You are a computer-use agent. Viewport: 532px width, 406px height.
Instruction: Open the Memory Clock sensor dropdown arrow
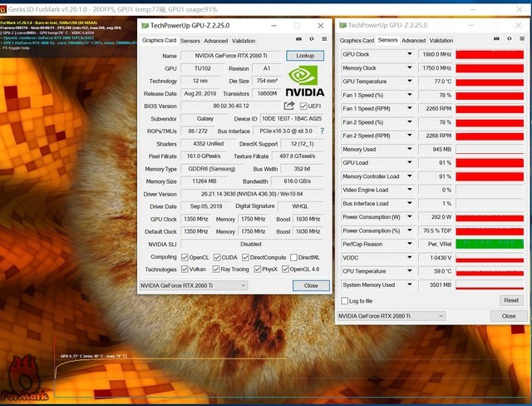pyautogui.click(x=410, y=67)
